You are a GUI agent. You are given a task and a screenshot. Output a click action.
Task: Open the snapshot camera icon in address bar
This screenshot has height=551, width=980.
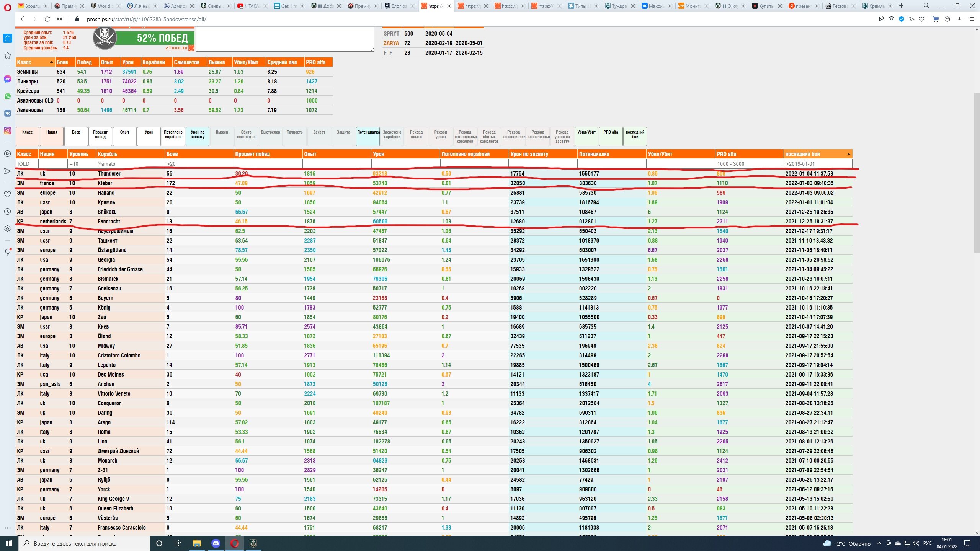892,19
